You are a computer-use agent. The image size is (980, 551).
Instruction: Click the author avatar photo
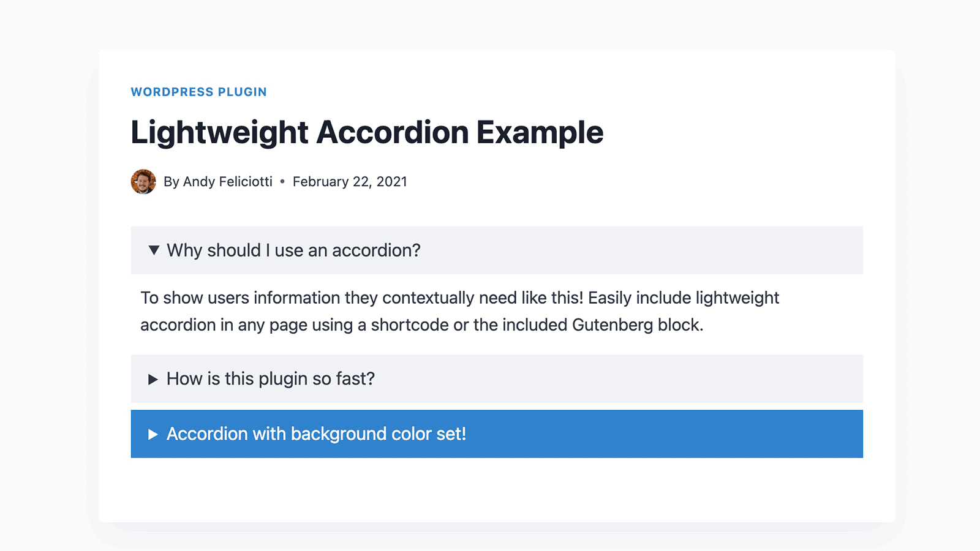(x=143, y=181)
